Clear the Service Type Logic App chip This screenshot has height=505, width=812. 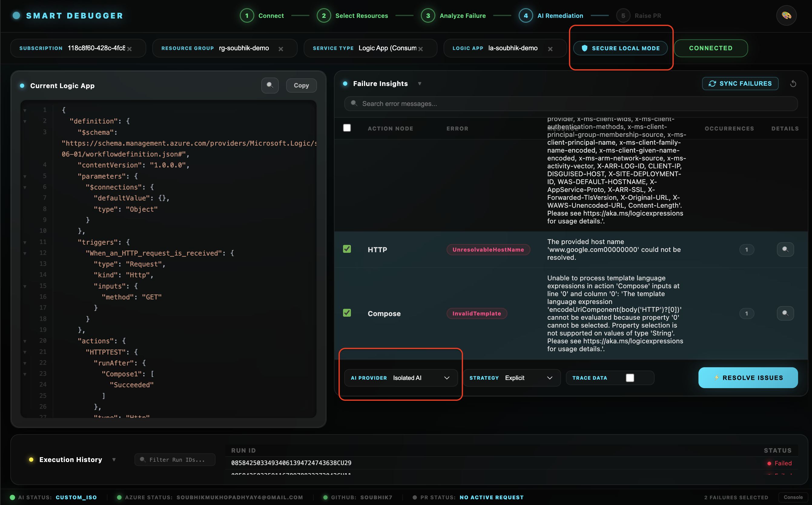(x=421, y=49)
